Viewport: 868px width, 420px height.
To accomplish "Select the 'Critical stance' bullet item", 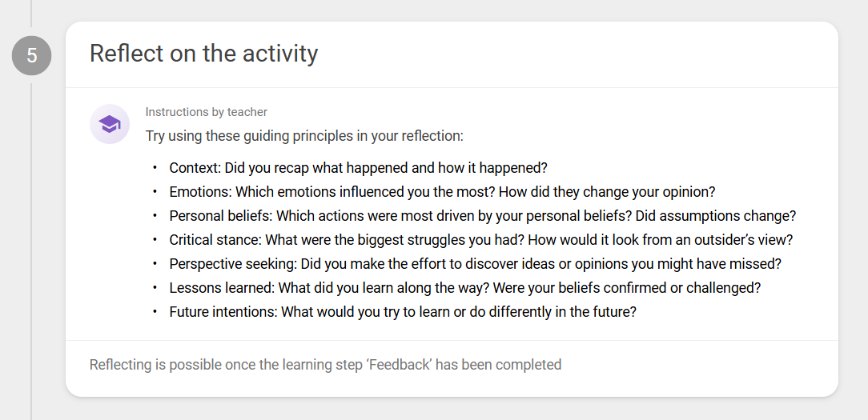I will coord(481,240).
